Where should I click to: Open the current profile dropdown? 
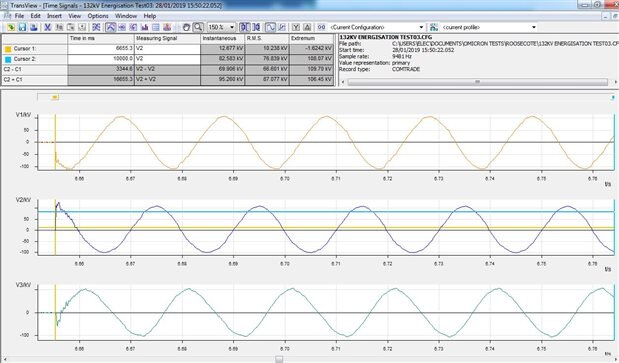534,27
